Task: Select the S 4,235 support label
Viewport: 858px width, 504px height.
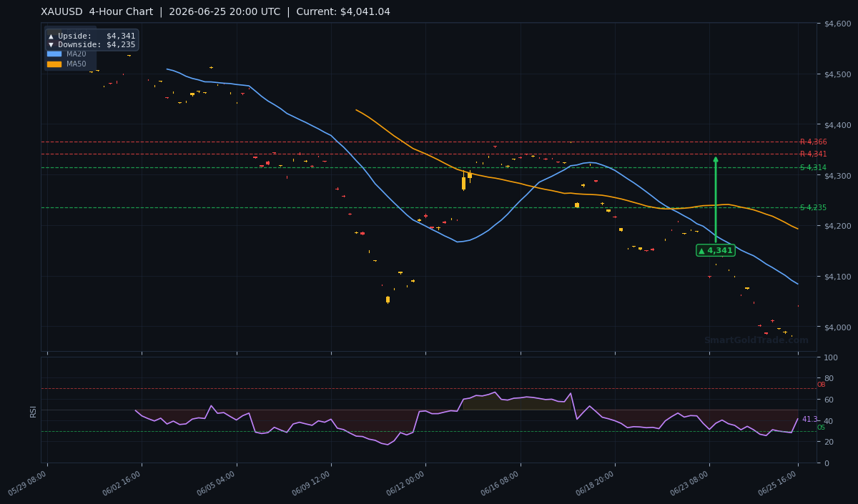Action: (x=813, y=207)
